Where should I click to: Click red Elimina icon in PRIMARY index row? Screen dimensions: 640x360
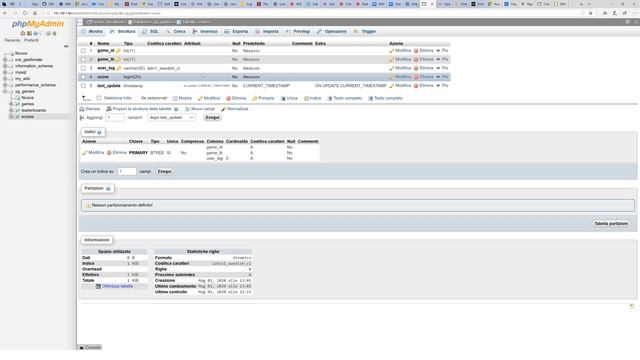(109, 153)
